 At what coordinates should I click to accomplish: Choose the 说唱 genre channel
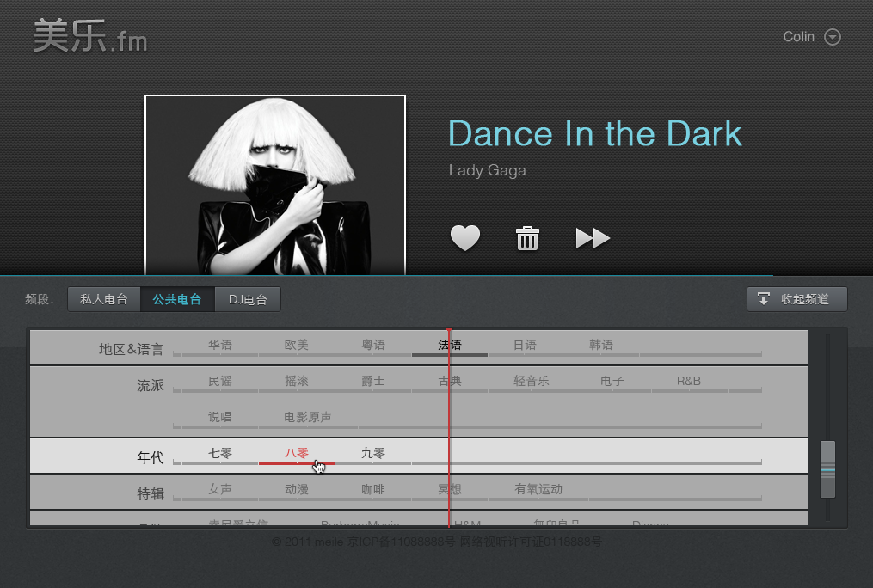tap(220, 417)
